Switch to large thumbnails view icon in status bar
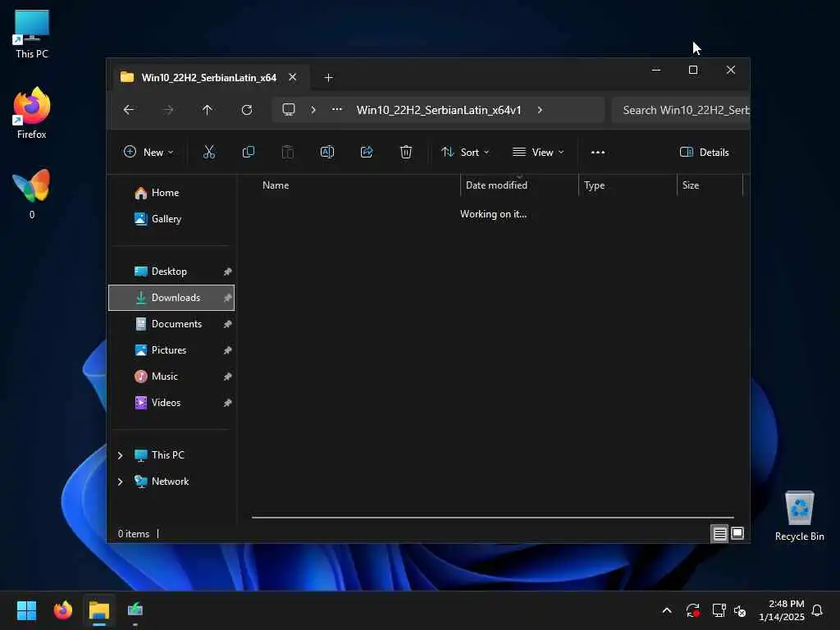This screenshot has height=630, width=840. tap(737, 533)
